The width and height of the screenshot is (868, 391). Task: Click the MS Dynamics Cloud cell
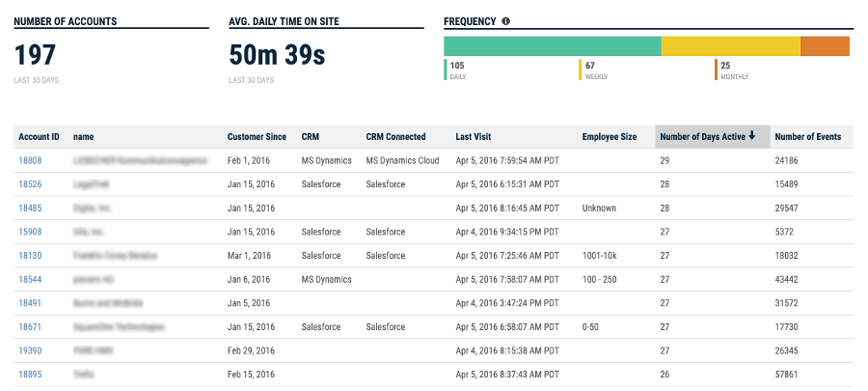coord(402,160)
